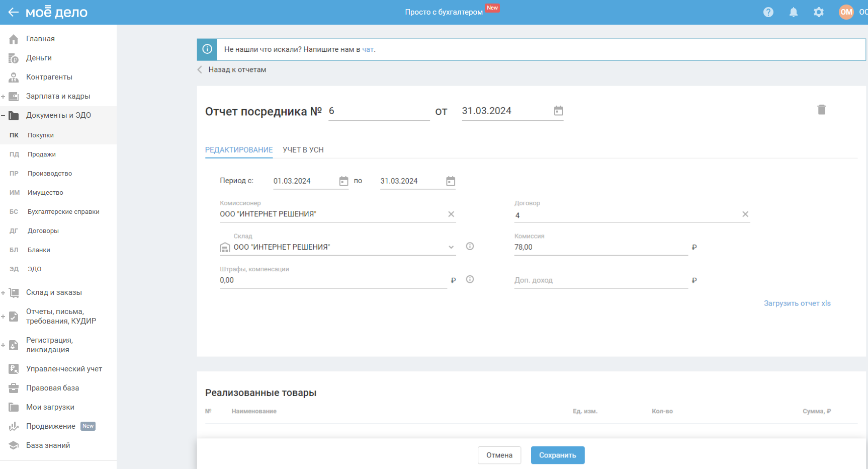Click the Мои загрузки folder icon
This screenshot has height=469, width=868.
pos(14,407)
